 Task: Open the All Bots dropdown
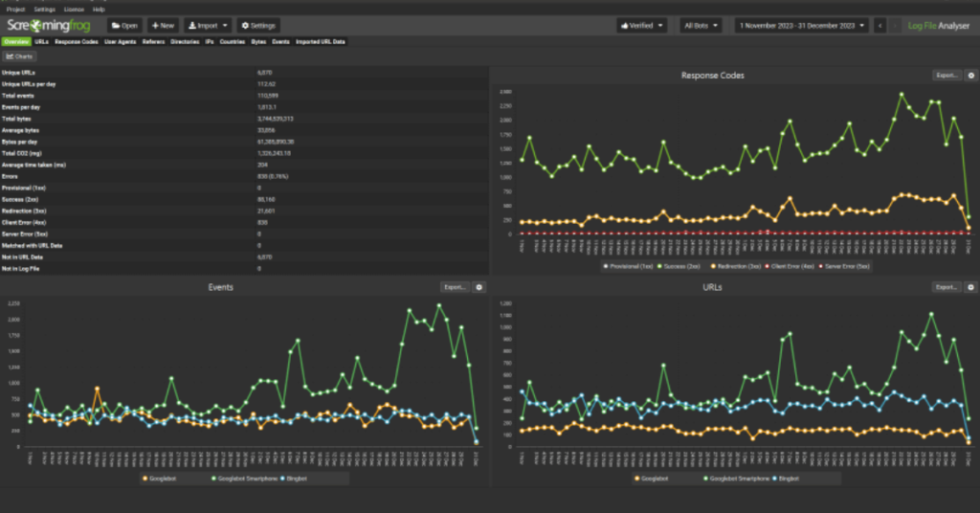coord(701,26)
